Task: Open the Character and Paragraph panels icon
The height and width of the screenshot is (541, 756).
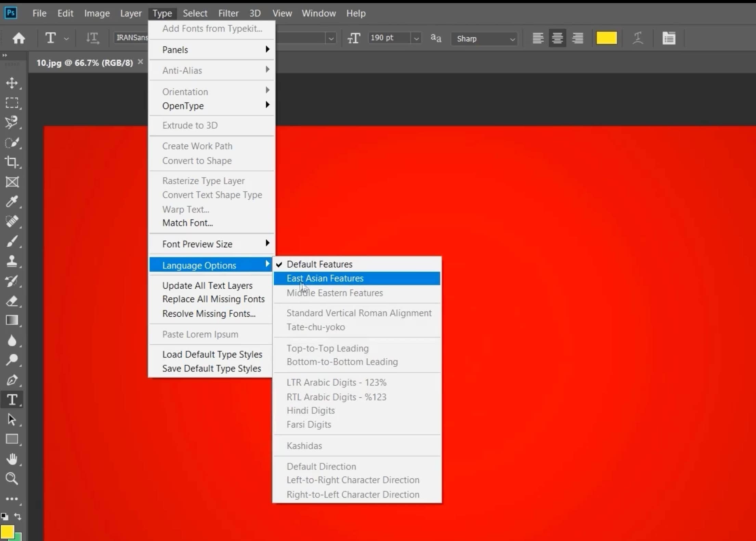Action: [x=668, y=38]
